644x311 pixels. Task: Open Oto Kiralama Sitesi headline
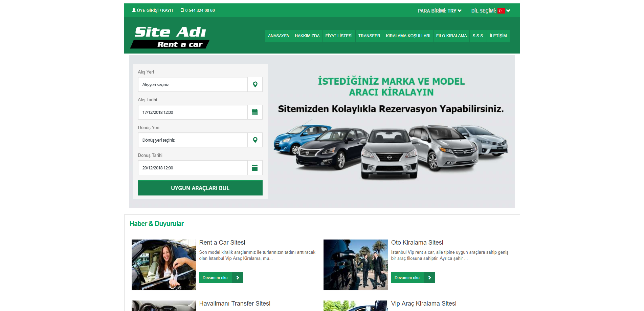click(x=417, y=243)
